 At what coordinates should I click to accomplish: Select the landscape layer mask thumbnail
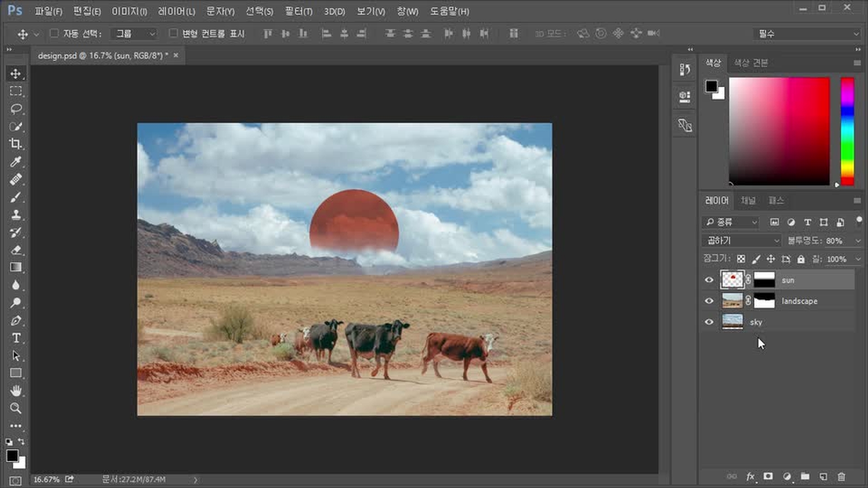coord(764,301)
